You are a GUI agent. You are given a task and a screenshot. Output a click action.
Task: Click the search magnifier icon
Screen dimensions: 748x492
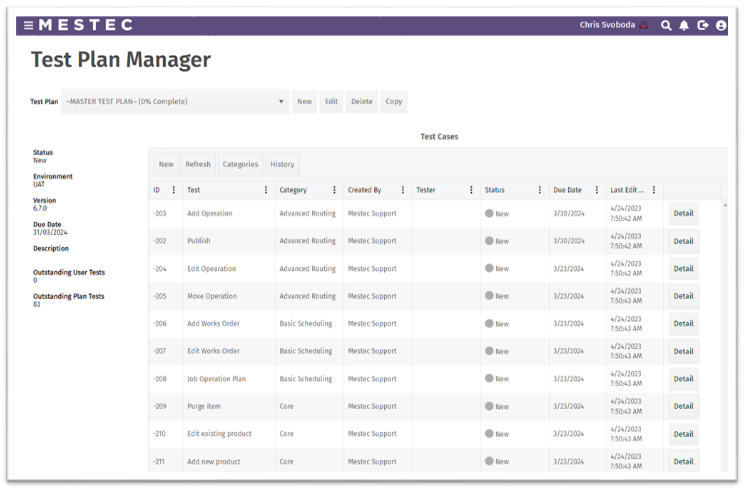point(666,25)
